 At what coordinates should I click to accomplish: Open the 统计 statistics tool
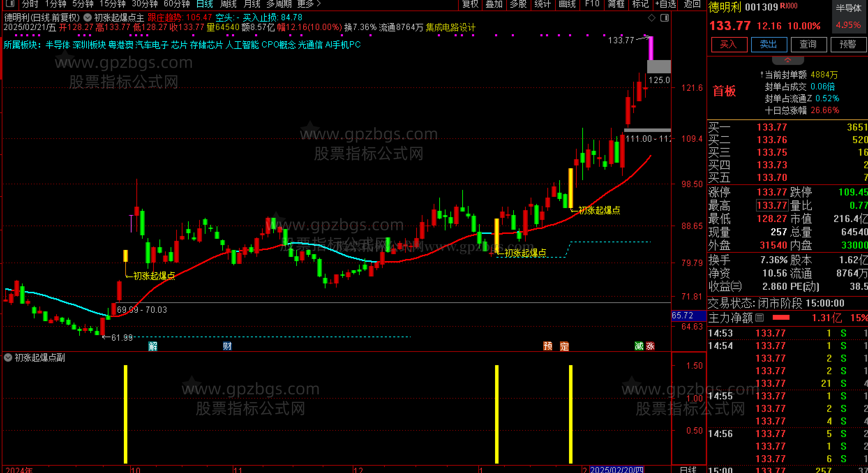click(542, 4)
